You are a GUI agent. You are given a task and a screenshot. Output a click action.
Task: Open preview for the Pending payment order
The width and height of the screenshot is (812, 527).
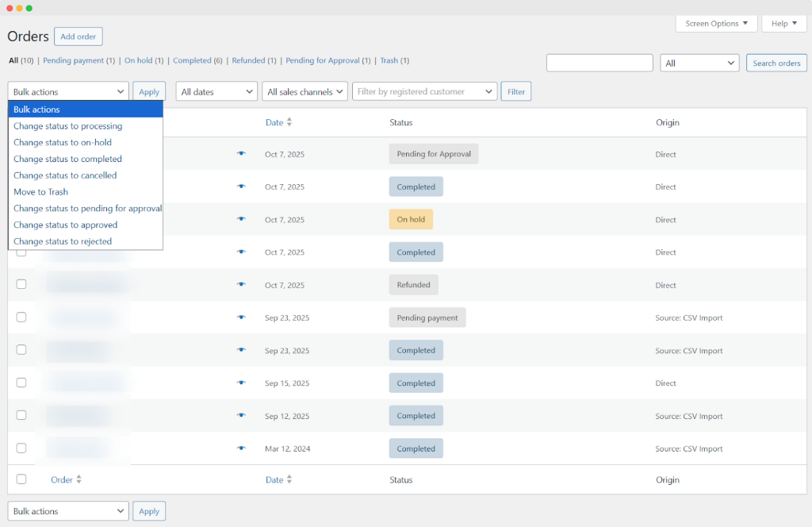click(241, 317)
